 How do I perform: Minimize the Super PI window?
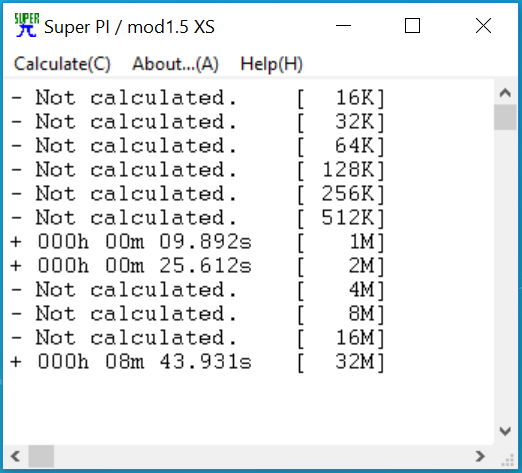[x=343, y=26]
